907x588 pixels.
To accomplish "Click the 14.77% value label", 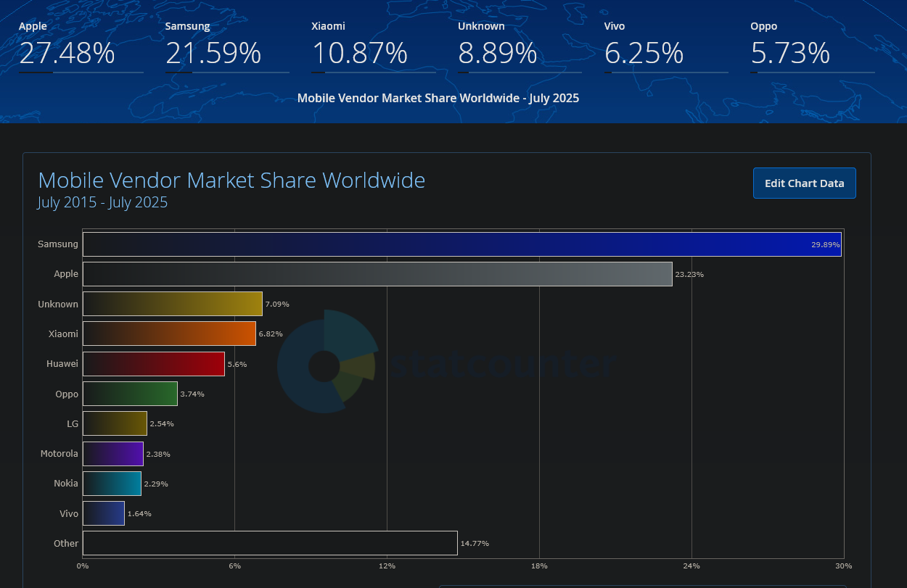I will click(475, 544).
